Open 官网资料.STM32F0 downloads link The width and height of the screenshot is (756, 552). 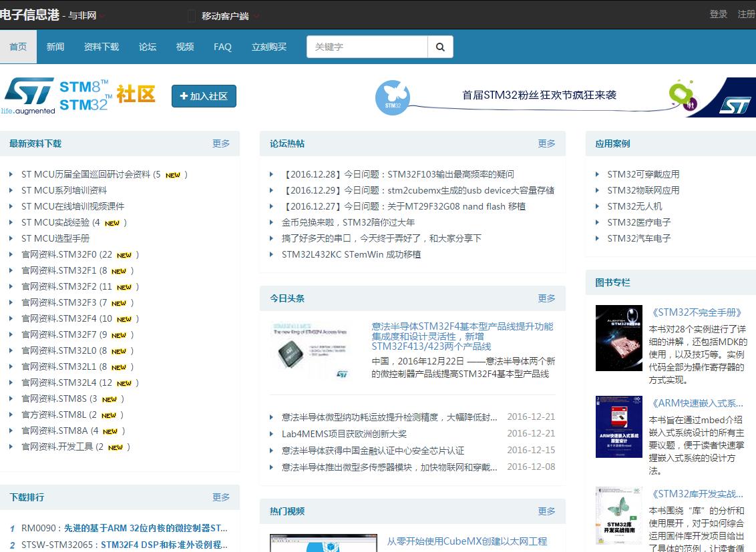(x=59, y=254)
